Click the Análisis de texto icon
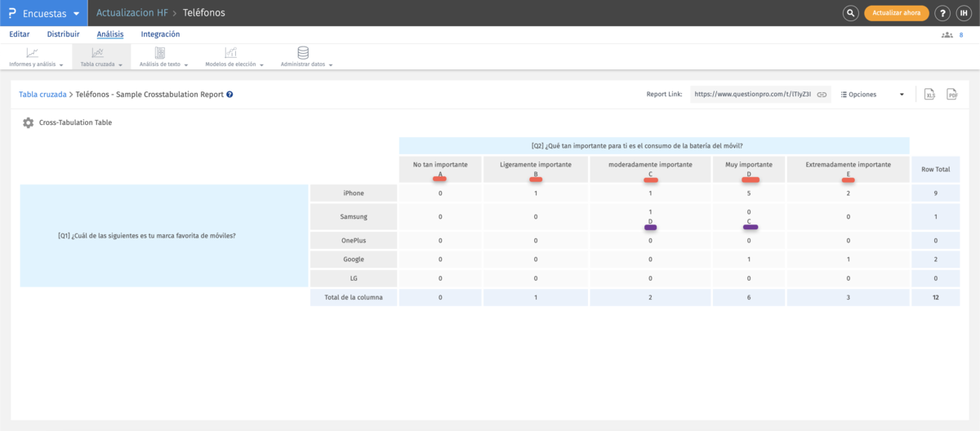The height and width of the screenshot is (431, 980). click(x=160, y=52)
